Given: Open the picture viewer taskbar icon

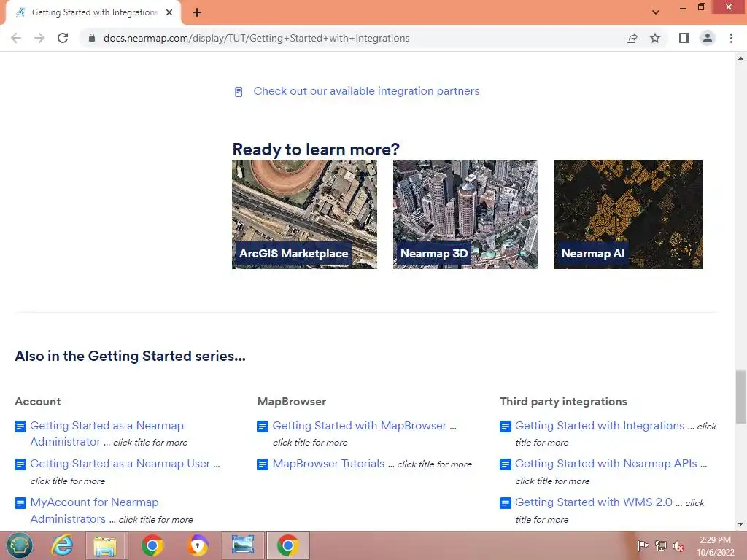Looking at the screenshot, I should [242, 545].
